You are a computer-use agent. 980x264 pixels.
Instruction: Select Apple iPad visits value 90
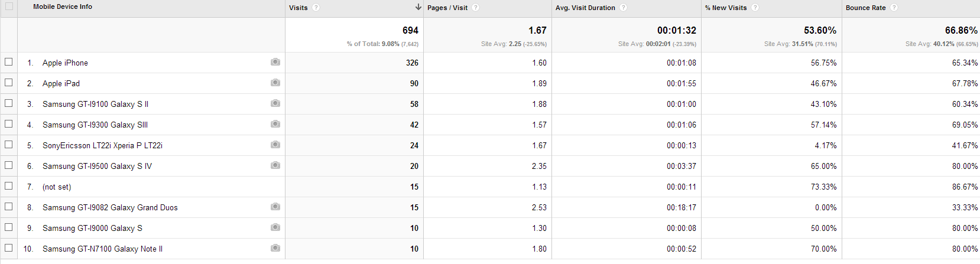coord(414,83)
